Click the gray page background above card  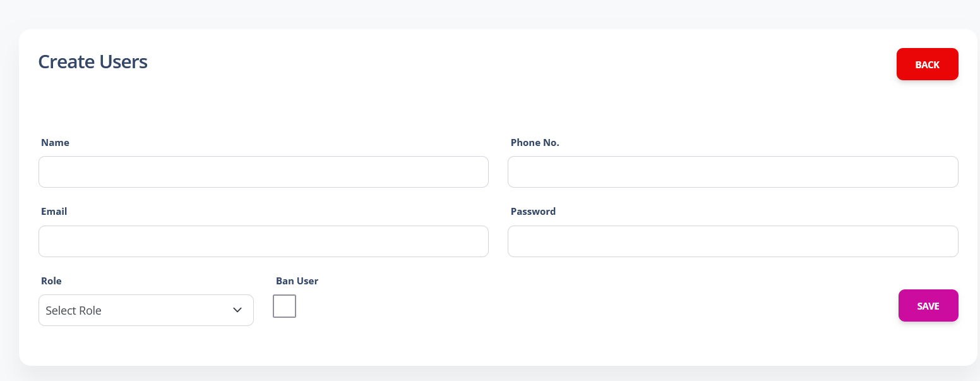click(490, 13)
